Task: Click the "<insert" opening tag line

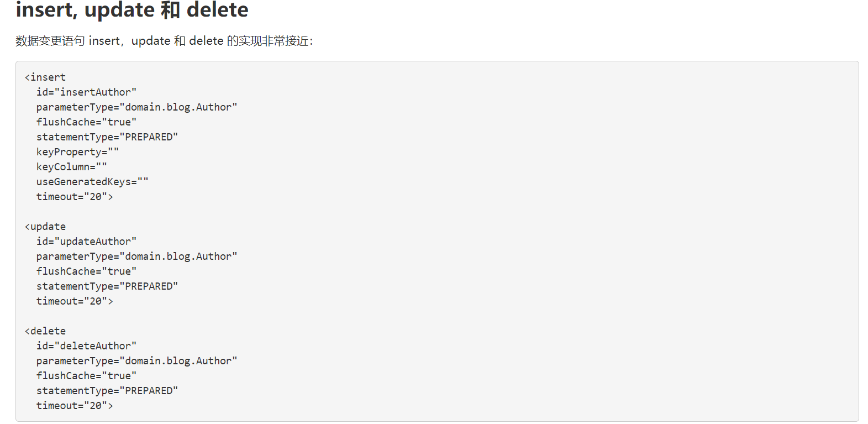Action: coord(45,77)
